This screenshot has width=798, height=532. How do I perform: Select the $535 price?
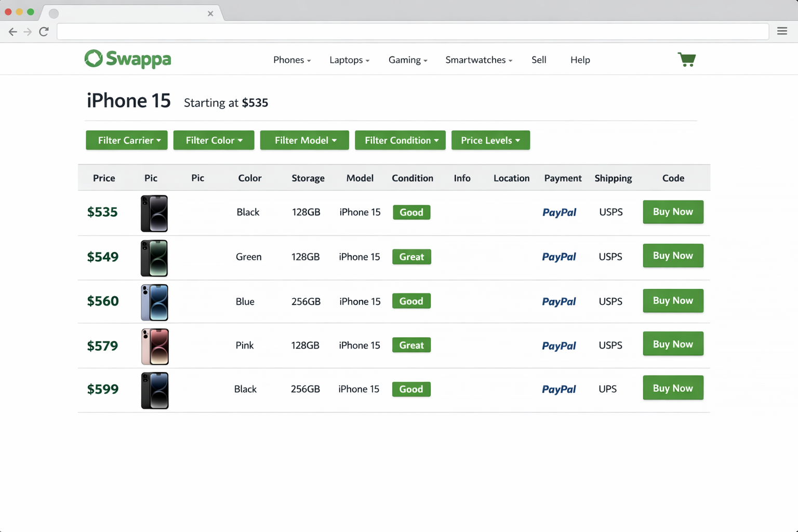pyautogui.click(x=102, y=212)
